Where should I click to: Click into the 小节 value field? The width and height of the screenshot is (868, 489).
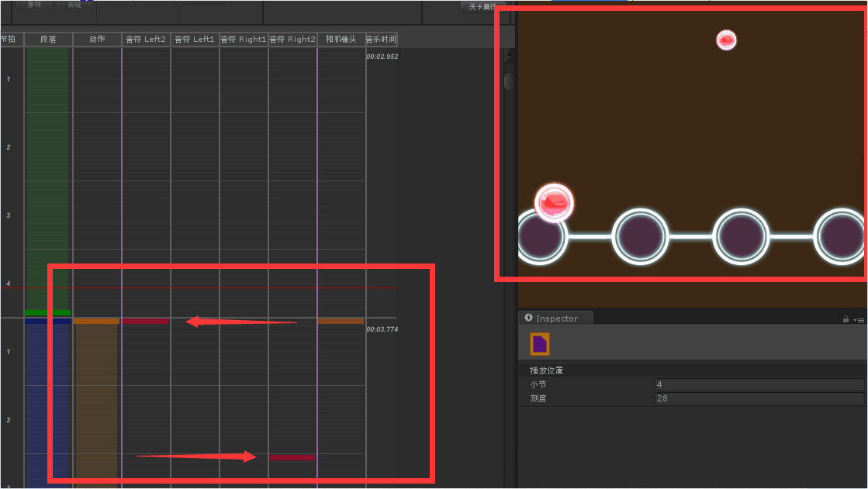pos(759,384)
